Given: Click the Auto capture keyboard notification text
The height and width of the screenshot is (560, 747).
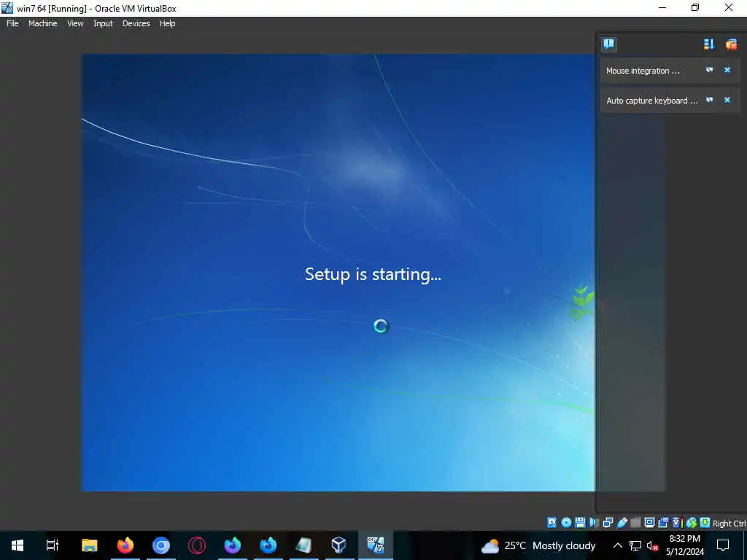Looking at the screenshot, I should pos(651,101).
